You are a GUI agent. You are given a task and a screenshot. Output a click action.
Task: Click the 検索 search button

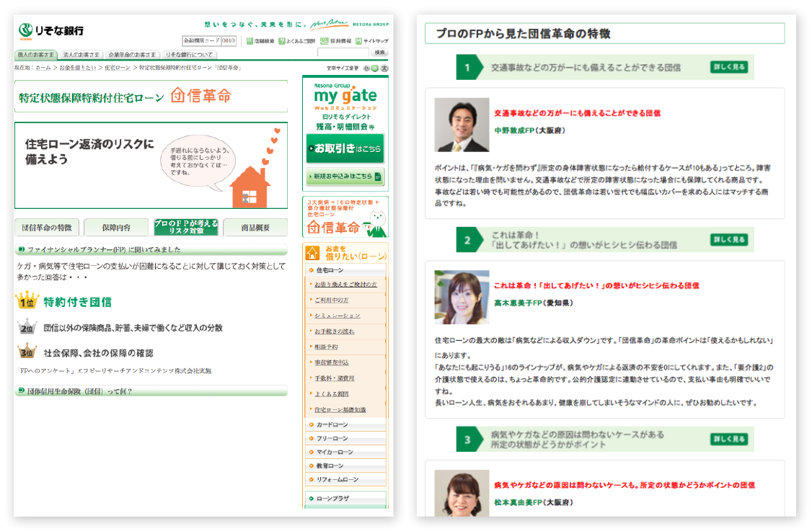click(x=380, y=53)
